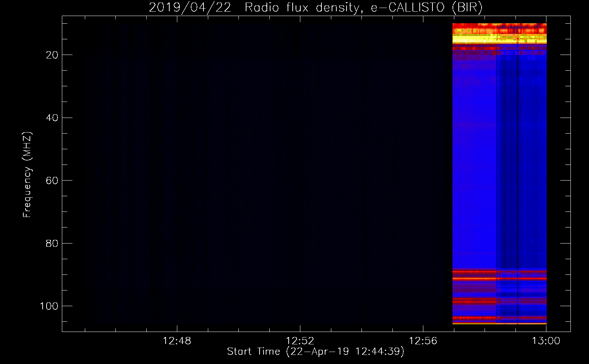
Task: Click the 100 MHz frequency tick label
Action: 49,306
